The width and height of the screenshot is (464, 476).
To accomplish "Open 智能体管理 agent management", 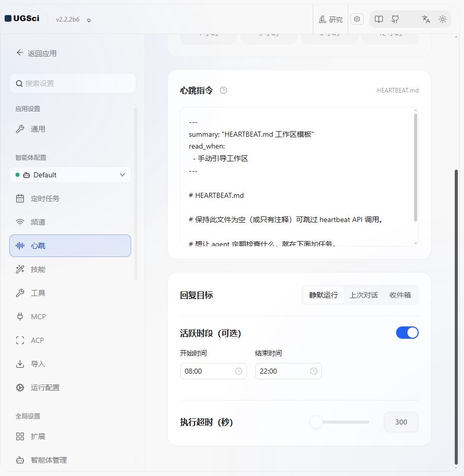I will tap(70, 460).
